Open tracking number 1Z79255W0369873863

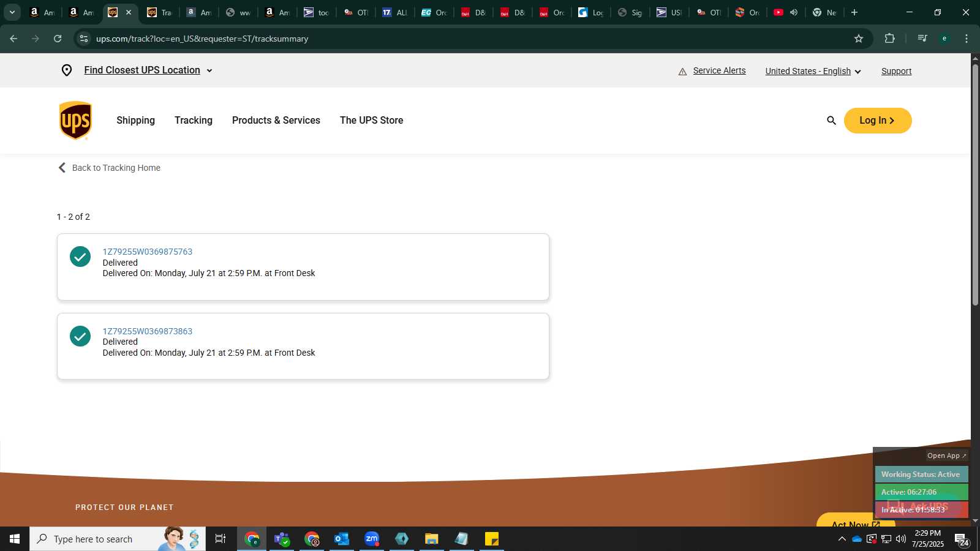coord(148,331)
